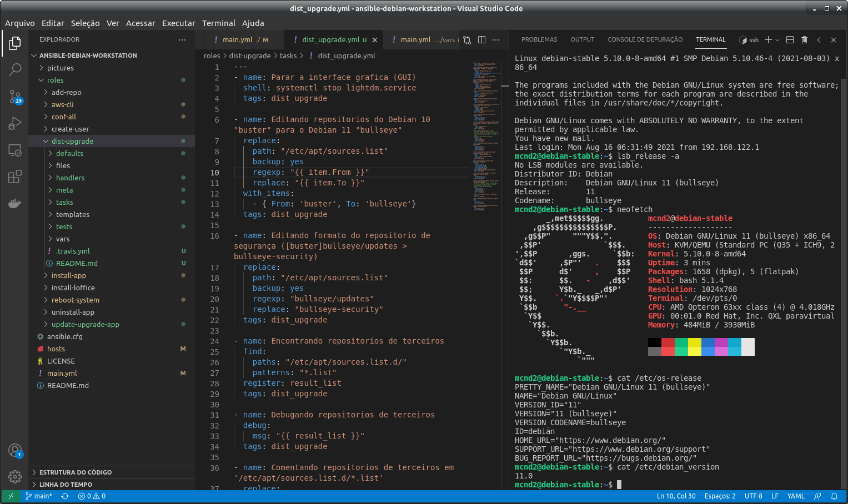
Task: Click the YAML language mode in status bar
Action: click(796, 496)
